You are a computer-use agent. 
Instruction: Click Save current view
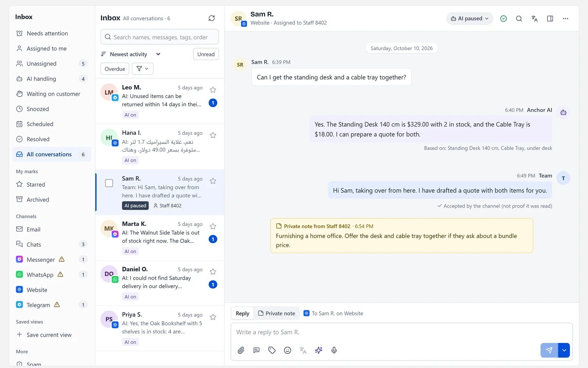pyautogui.click(x=52, y=335)
